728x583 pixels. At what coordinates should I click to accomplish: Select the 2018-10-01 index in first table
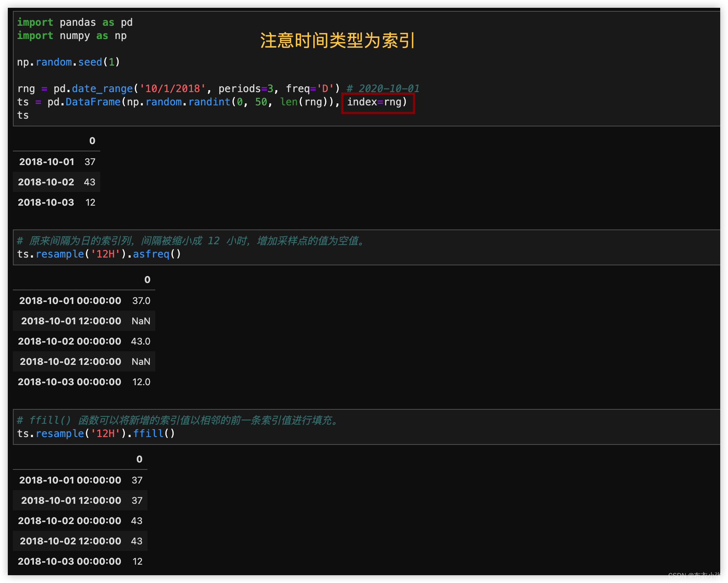tap(47, 162)
